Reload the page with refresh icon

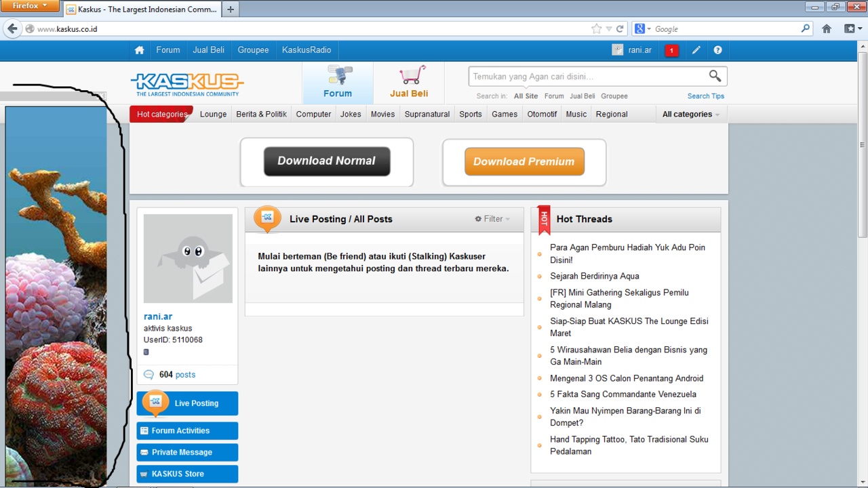pos(620,29)
